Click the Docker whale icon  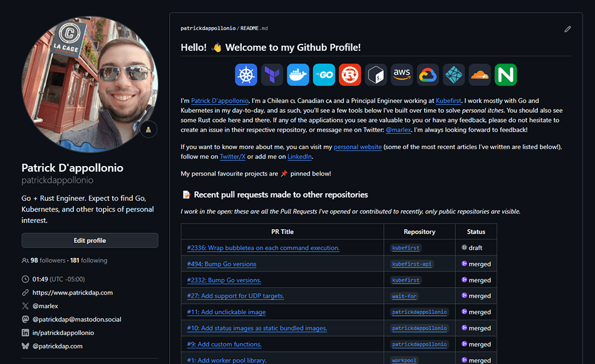pos(298,75)
